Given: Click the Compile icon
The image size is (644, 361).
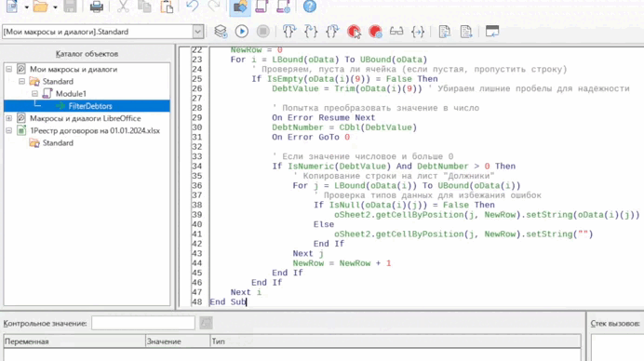Looking at the screenshot, I should pos(221,32).
